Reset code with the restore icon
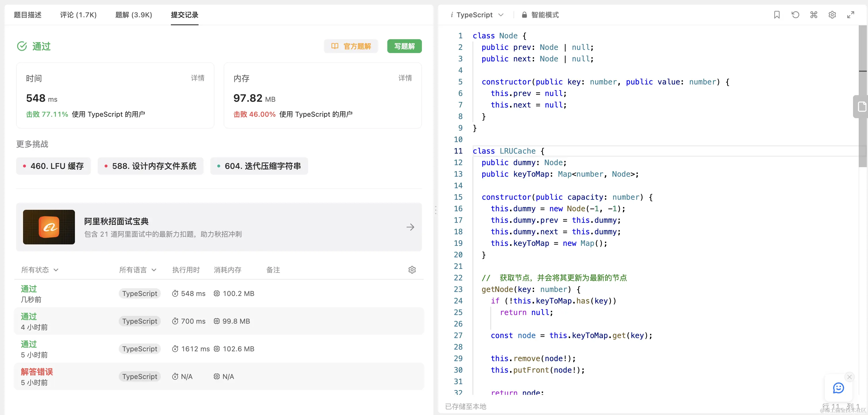The width and height of the screenshot is (868, 415). coord(795,15)
